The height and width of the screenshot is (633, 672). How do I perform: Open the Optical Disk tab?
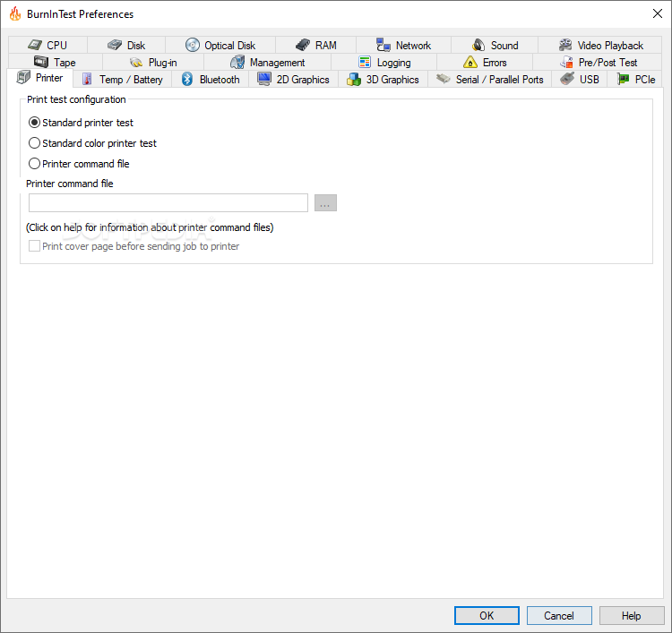click(x=220, y=45)
